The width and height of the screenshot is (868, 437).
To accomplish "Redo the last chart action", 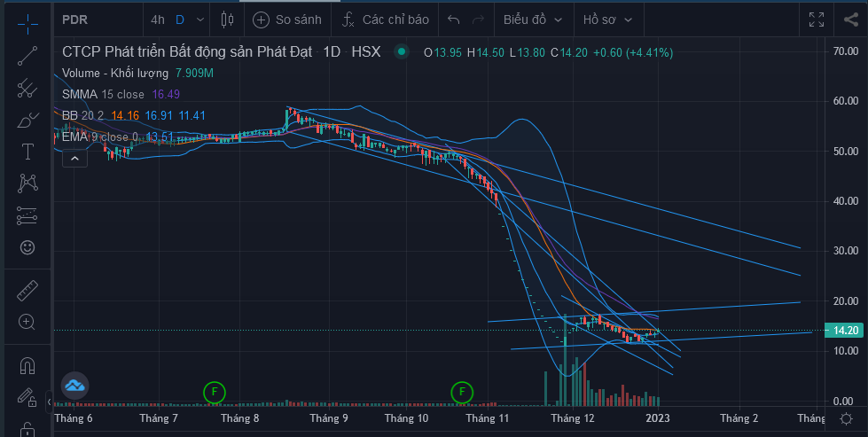I will click(x=477, y=20).
